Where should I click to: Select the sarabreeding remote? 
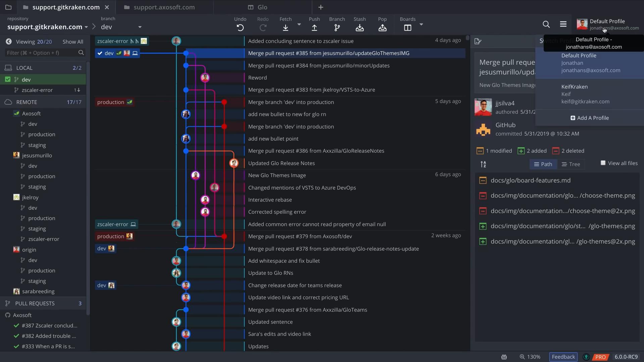coord(38,291)
